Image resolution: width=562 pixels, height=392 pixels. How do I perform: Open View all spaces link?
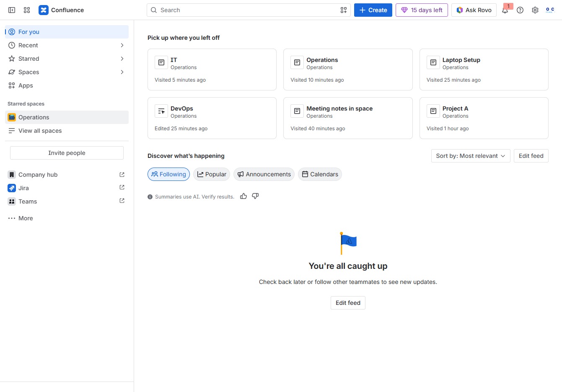tap(67, 131)
